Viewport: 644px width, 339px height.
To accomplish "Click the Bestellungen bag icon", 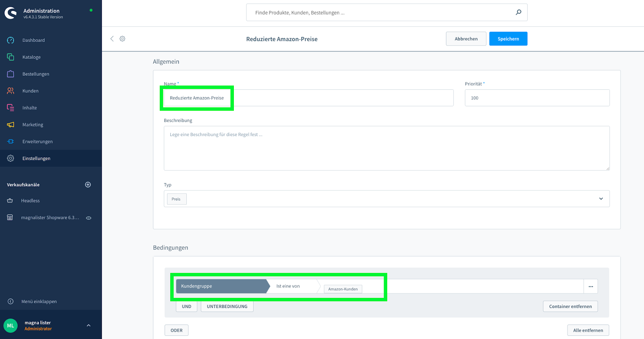I will tap(10, 74).
